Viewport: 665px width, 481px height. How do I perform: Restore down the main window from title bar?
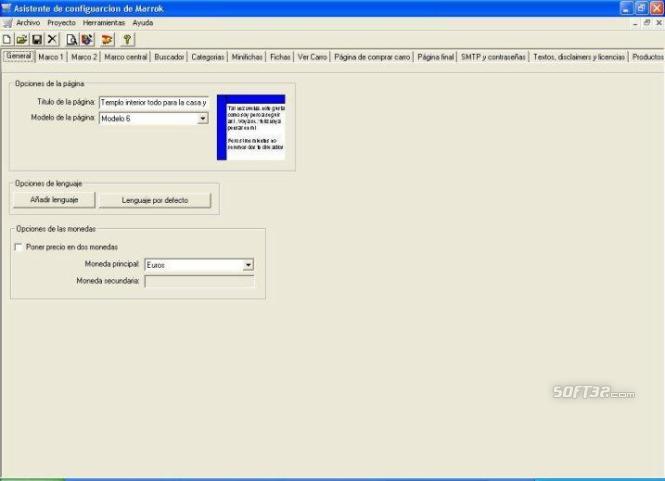coord(641,8)
